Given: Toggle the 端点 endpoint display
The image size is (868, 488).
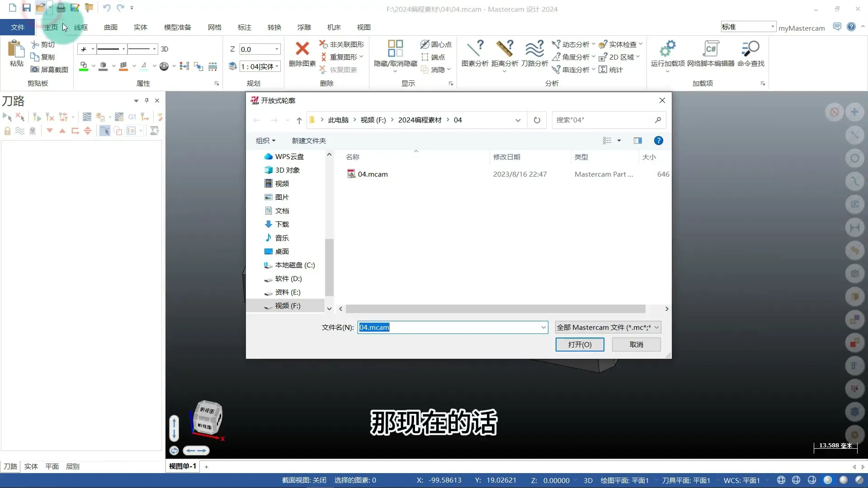Looking at the screenshot, I should (434, 57).
